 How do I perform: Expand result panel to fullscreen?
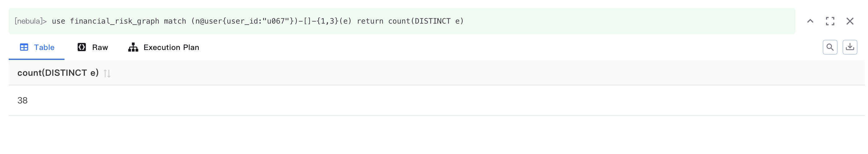click(x=830, y=21)
